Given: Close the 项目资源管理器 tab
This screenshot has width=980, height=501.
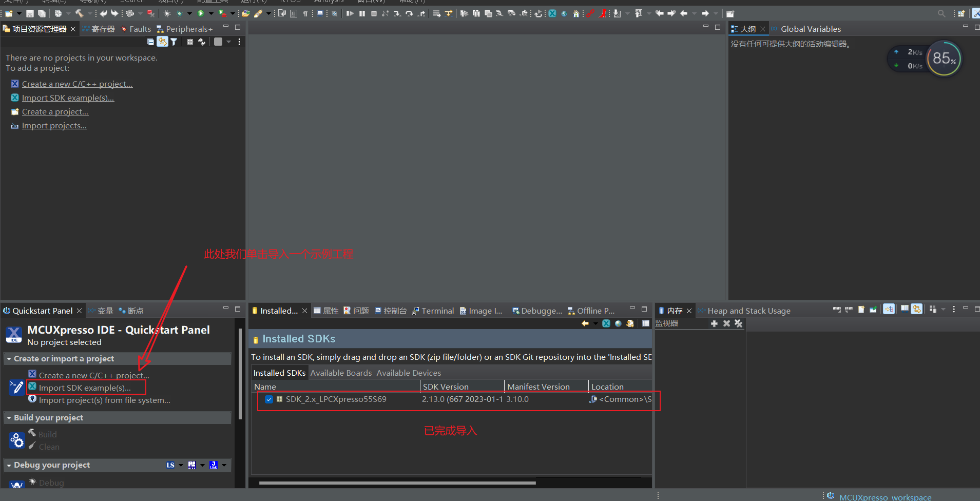Looking at the screenshot, I should pyautogui.click(x=73, y=29).
